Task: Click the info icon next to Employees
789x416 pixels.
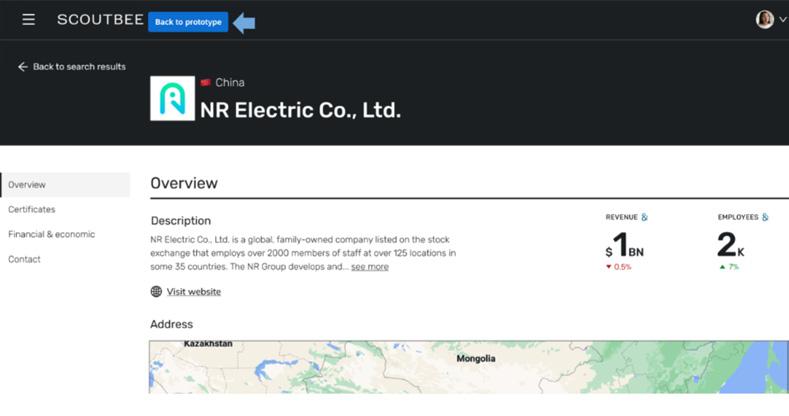Action: click(765, 217)
